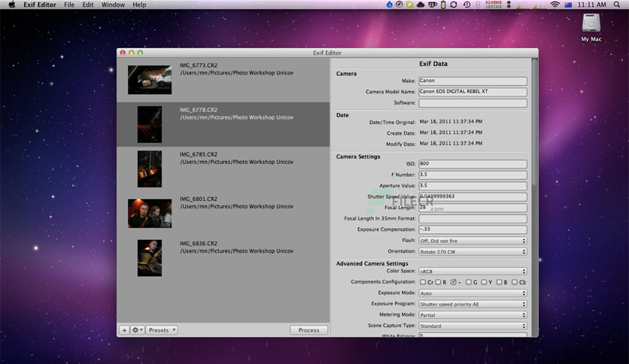Click the Create Date value
This screenshot has width=629, height=364.
click(x=451, y=132)
